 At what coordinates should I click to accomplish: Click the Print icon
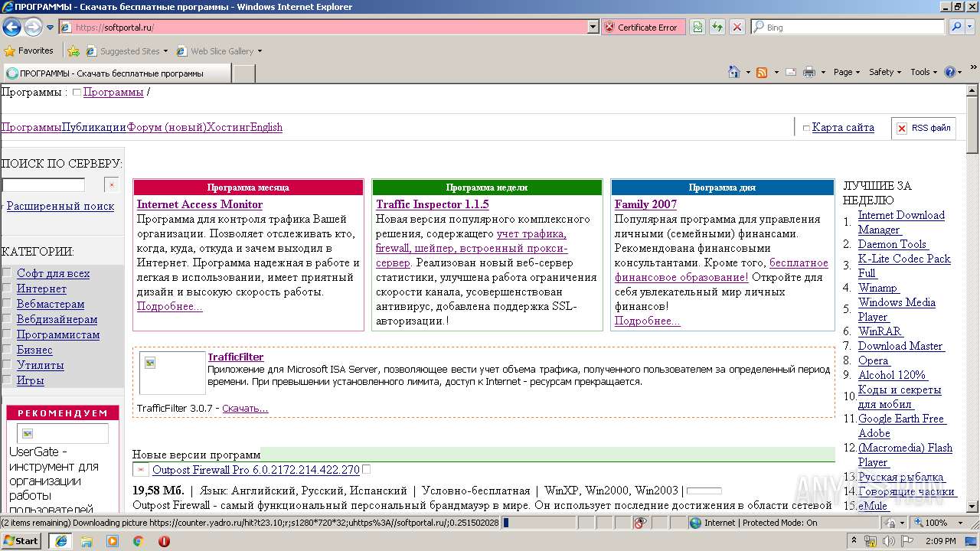point(809,72)
